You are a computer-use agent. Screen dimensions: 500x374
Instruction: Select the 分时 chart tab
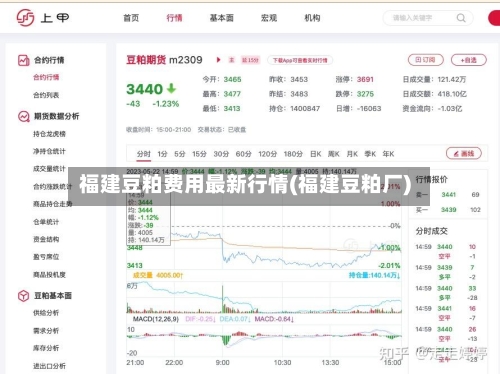pos(144,154)
